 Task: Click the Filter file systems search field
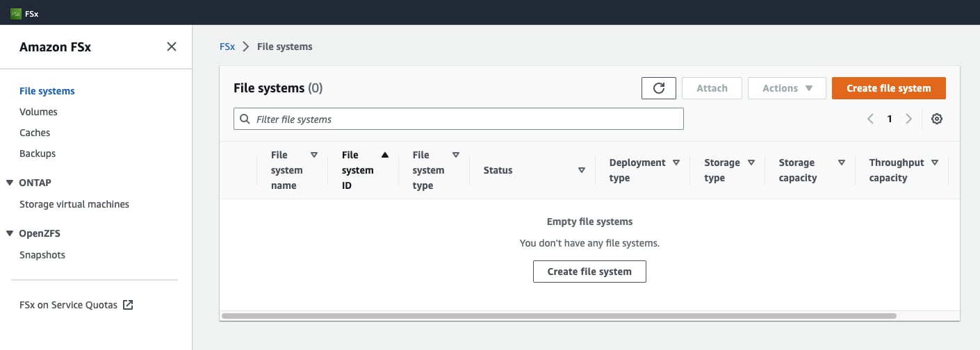(459, 119)
